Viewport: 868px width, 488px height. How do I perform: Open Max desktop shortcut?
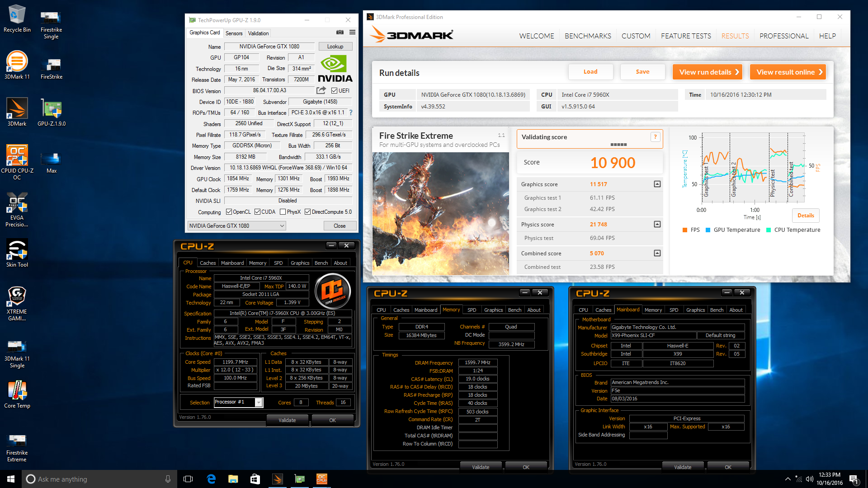click(x=51, y=163)
